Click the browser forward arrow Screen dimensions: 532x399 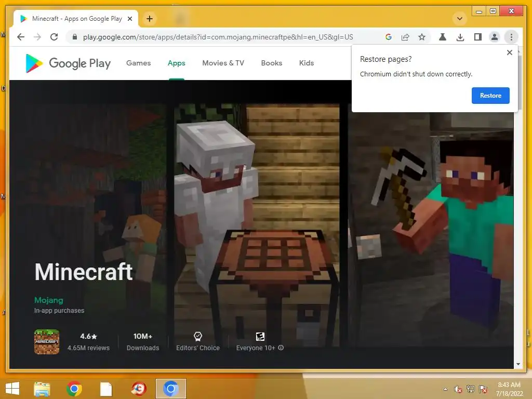(37, 37)
